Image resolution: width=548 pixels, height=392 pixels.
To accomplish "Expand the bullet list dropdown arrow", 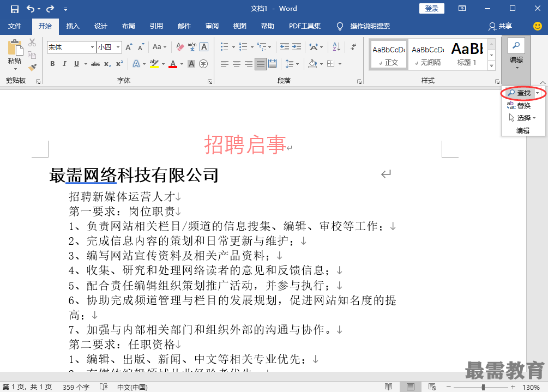I will [233, 47].
